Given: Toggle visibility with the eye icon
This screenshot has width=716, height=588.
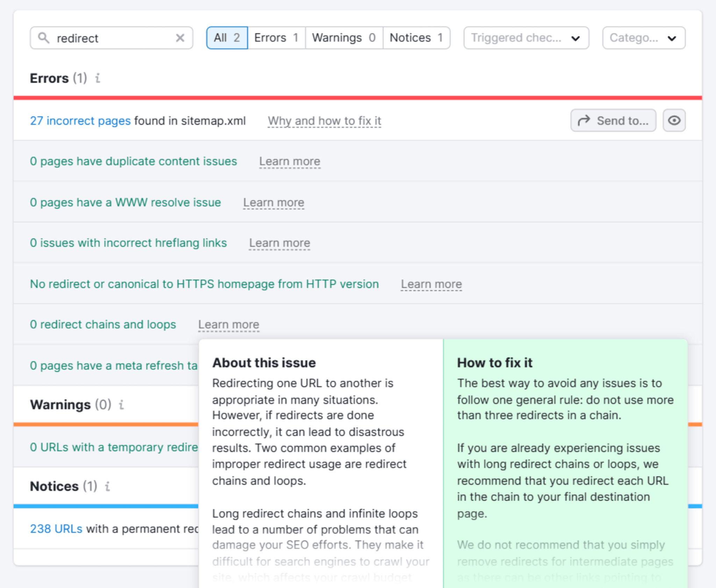Looking at the screenshot, I should click(x=674, y=120).
